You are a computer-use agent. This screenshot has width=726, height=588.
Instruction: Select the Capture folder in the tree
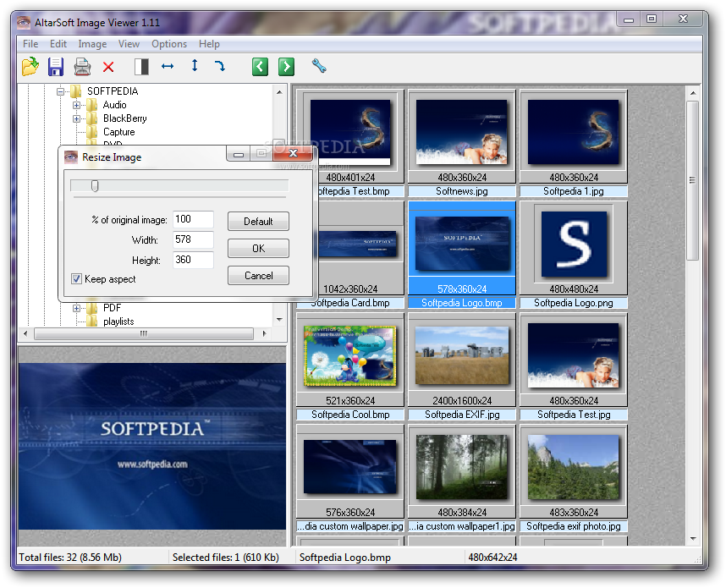pyautogui.click(x=119, y=132)
